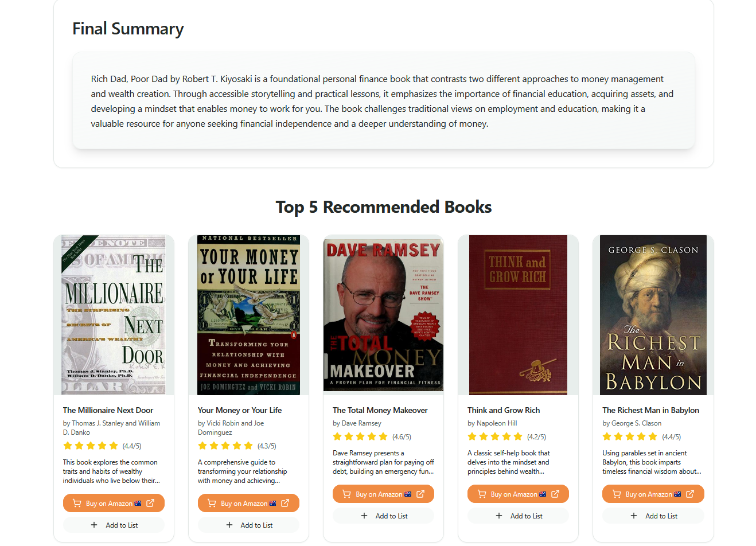Click the Your Money or Your Life title
Viewport: 756px width, 546px height.
pos(240,411)
